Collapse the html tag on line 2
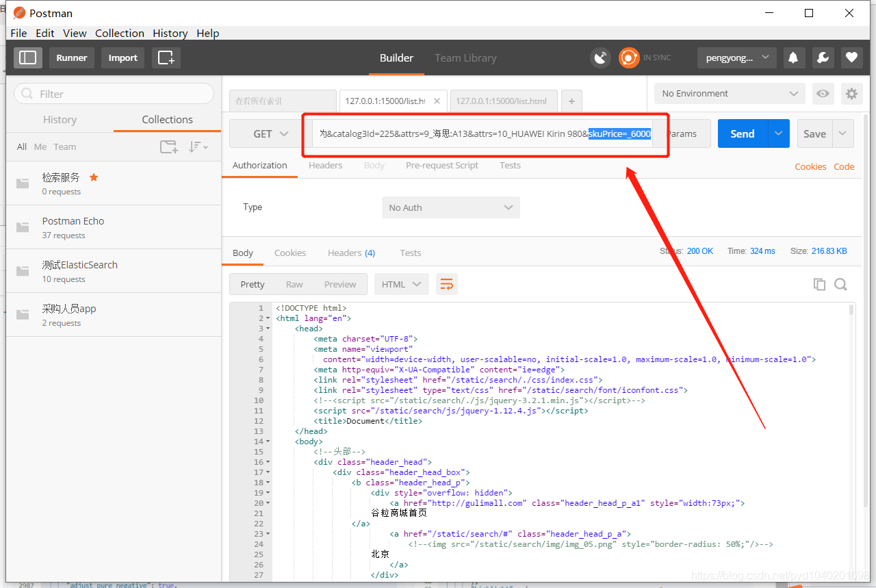 268,318
